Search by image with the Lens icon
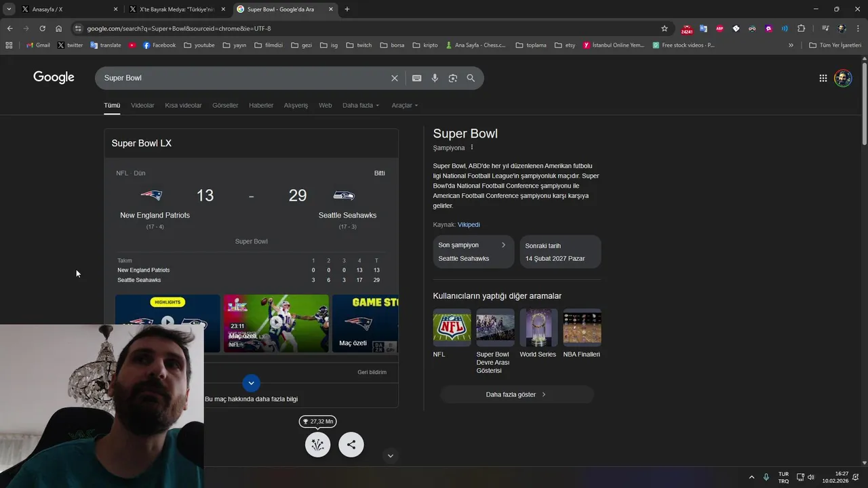Screen dimensions: 868x488 453,78
